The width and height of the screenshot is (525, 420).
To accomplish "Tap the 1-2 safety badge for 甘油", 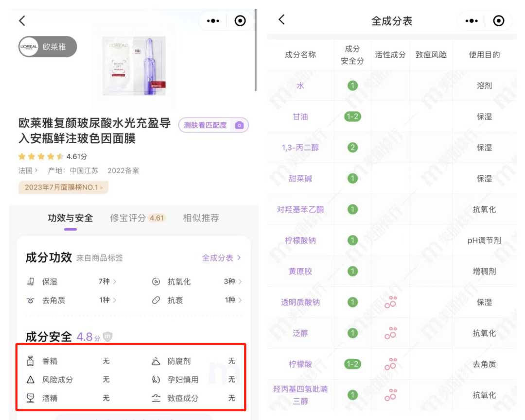I will pyautogui.click(x=352, y=117).
